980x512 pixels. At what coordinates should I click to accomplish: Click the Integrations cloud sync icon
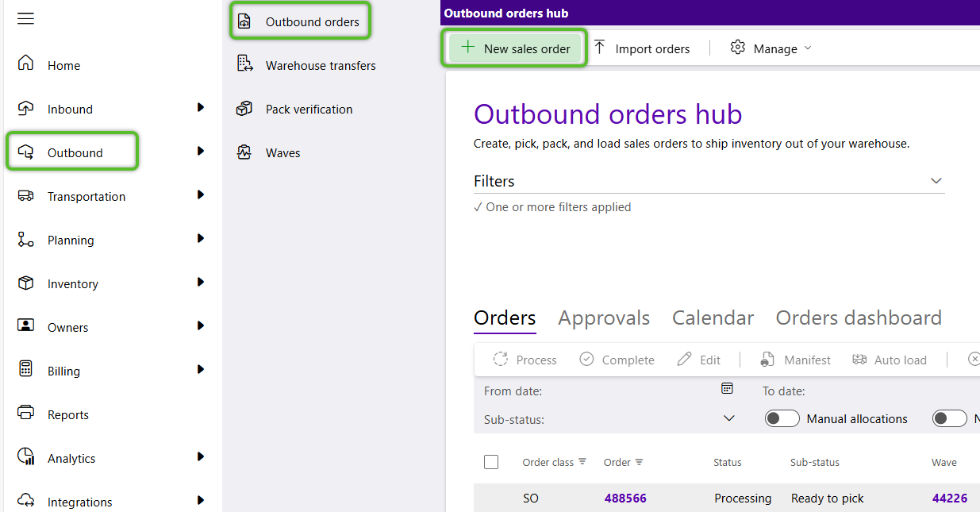25,500
